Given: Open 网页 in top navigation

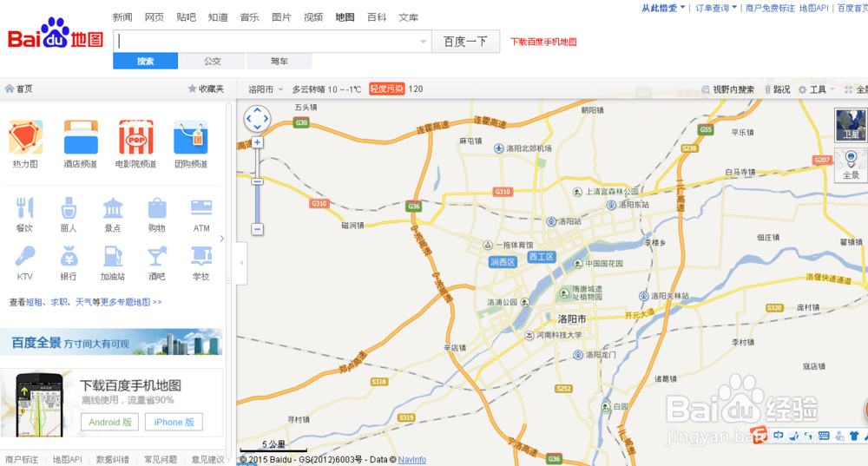Looking at the screenshot, I should tap(155, 17).
